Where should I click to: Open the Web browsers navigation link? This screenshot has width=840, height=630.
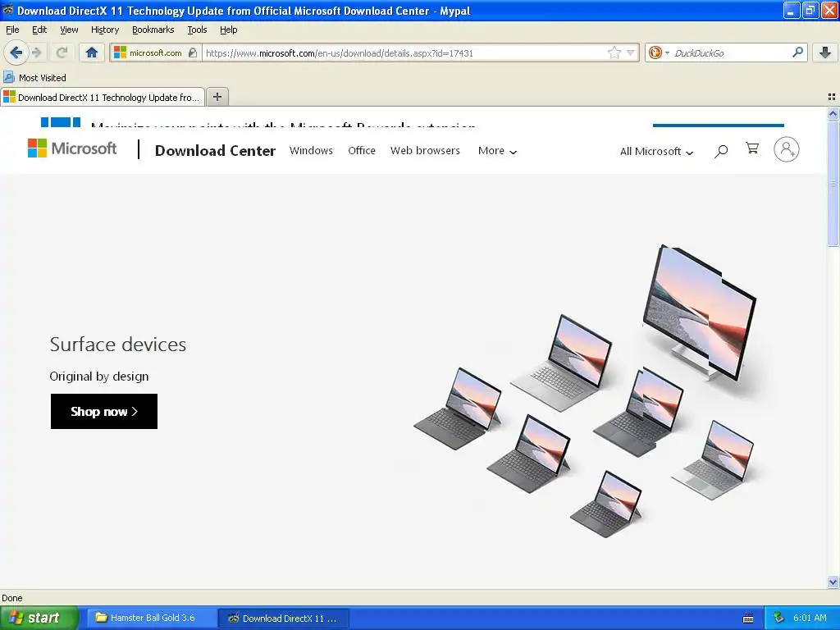click(426, 151)
